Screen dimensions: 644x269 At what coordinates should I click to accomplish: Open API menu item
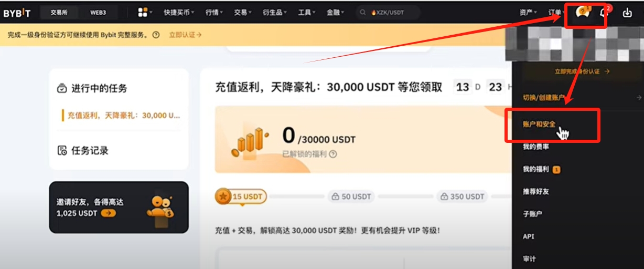click(x=528, y=236)
